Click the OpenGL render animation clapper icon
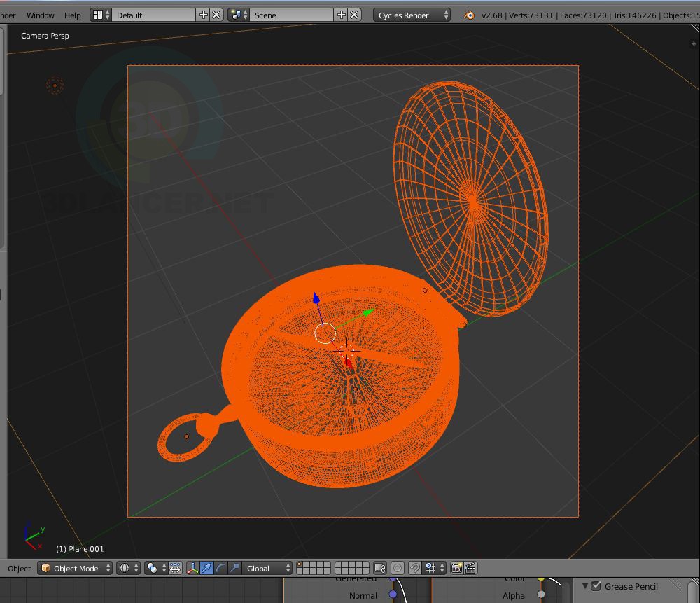700x603 pixels. tap(470, 568)
